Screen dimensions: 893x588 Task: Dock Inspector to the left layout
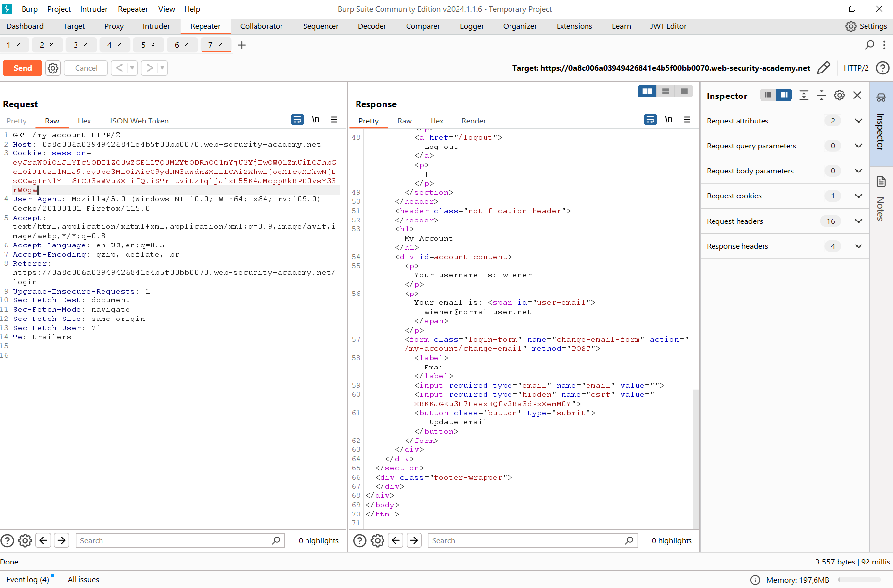pos(768,95)
